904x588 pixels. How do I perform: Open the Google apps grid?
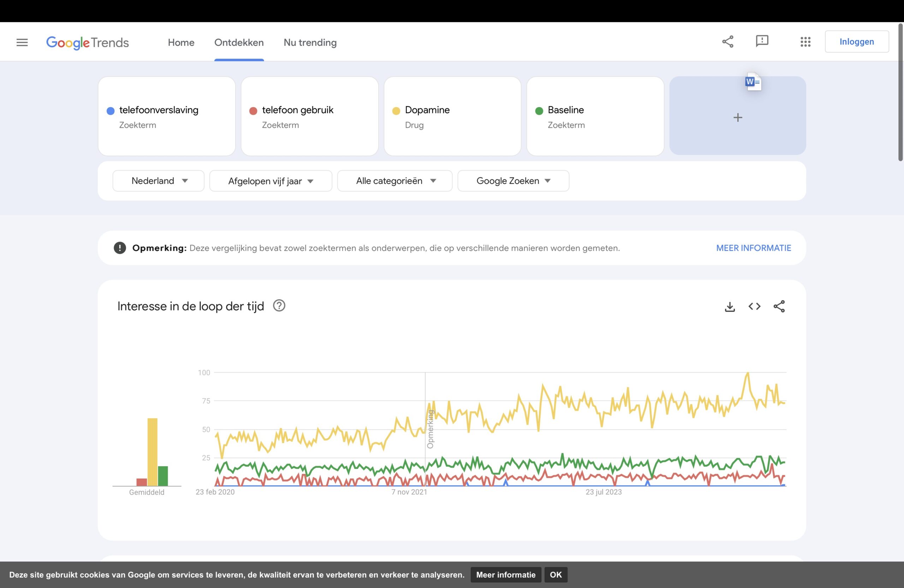[805, 42]
